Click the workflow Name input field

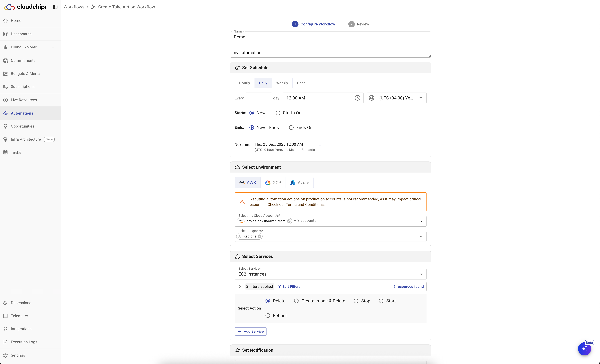[x=330, y=37]
